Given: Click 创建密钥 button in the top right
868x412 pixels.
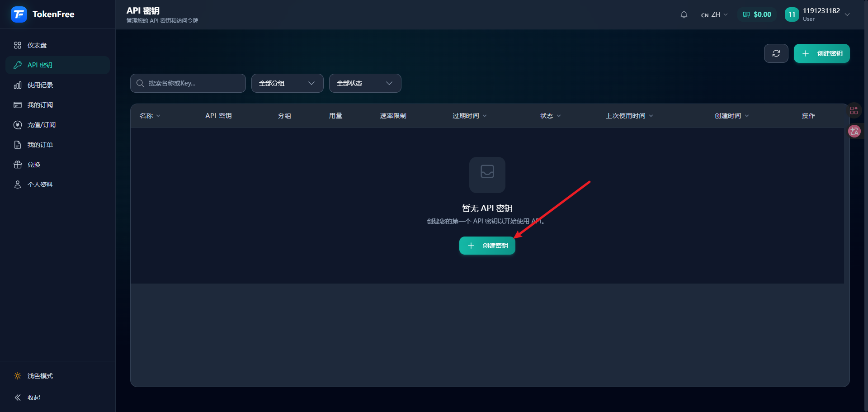Looking at the screenshot, I should [x=821, y=53].
